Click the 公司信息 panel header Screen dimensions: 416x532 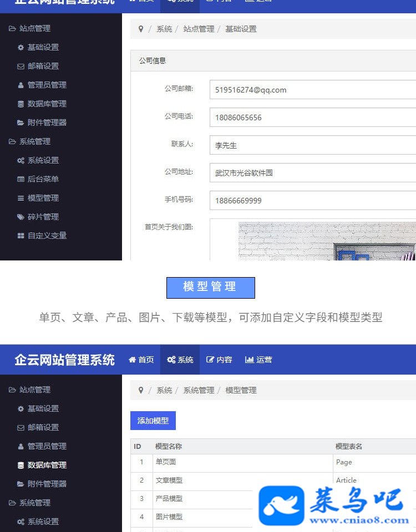(x=273, y=61)
